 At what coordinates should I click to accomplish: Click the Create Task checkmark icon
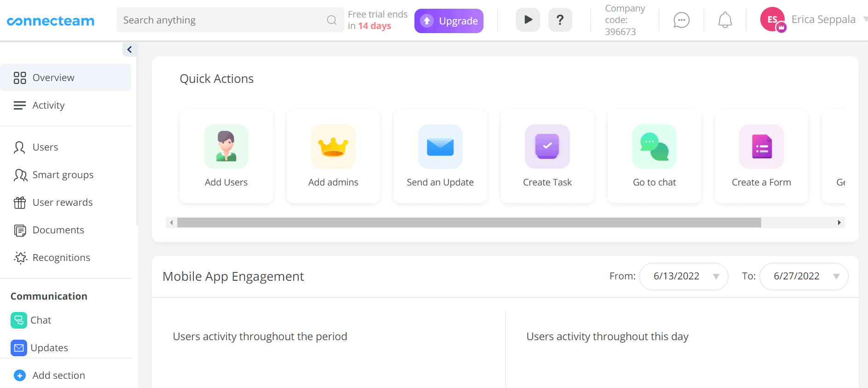548,147
